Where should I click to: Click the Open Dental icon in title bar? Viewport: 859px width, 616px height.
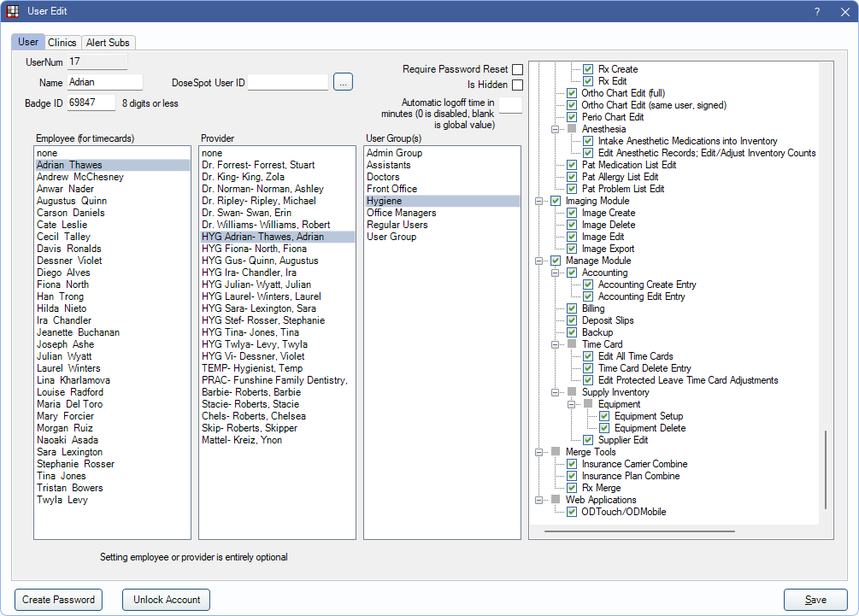tap(14, 11)
